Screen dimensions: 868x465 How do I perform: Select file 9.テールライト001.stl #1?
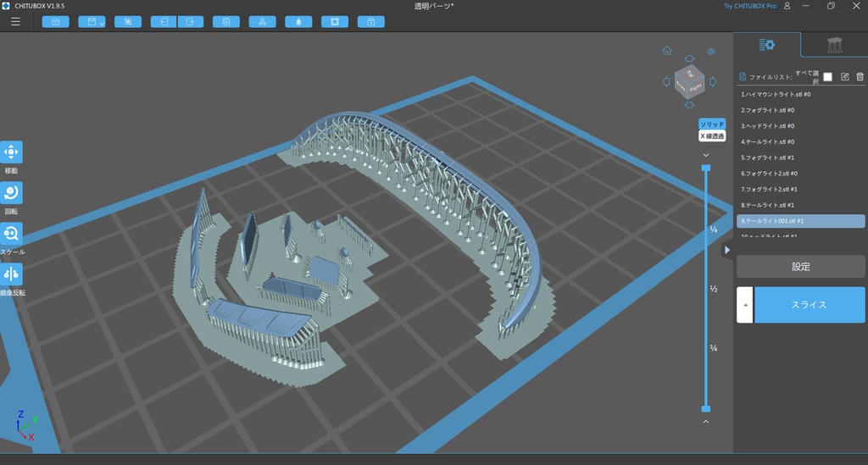(x=800, y=221)
